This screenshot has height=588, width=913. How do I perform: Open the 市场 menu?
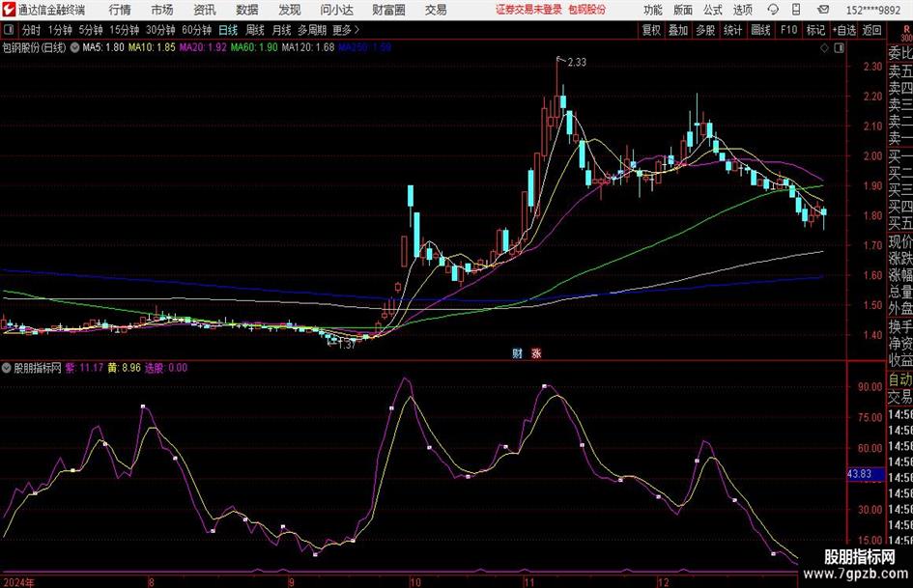(162, 10)
